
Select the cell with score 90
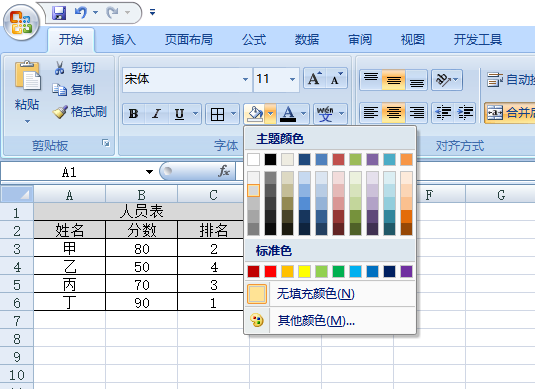point(142,302)
